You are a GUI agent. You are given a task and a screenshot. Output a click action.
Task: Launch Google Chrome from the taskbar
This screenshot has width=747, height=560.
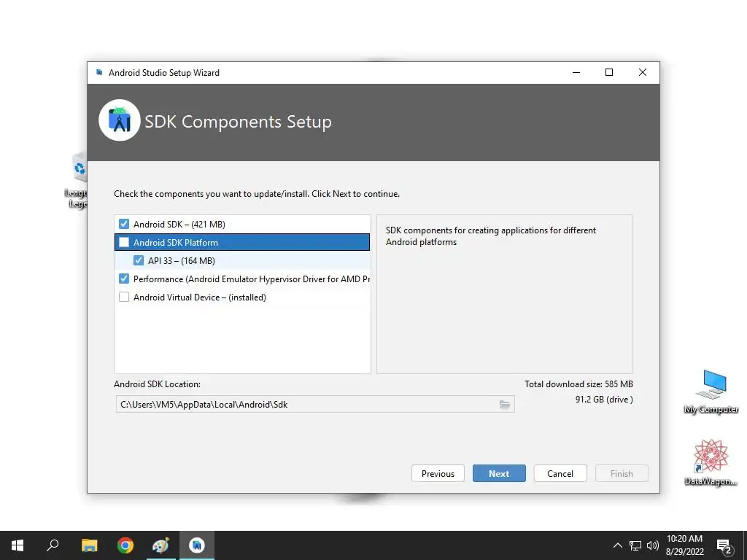(125, 545)
